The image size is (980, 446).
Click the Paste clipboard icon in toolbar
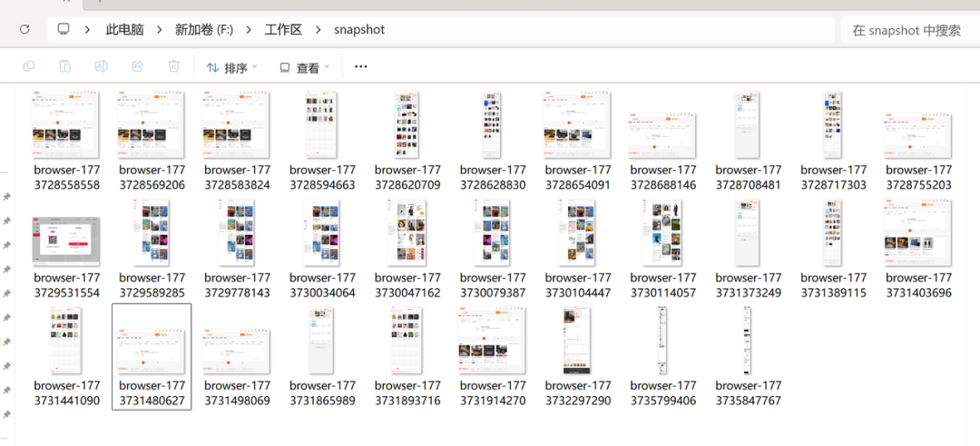pyautogui.click(x=65, y=66)
